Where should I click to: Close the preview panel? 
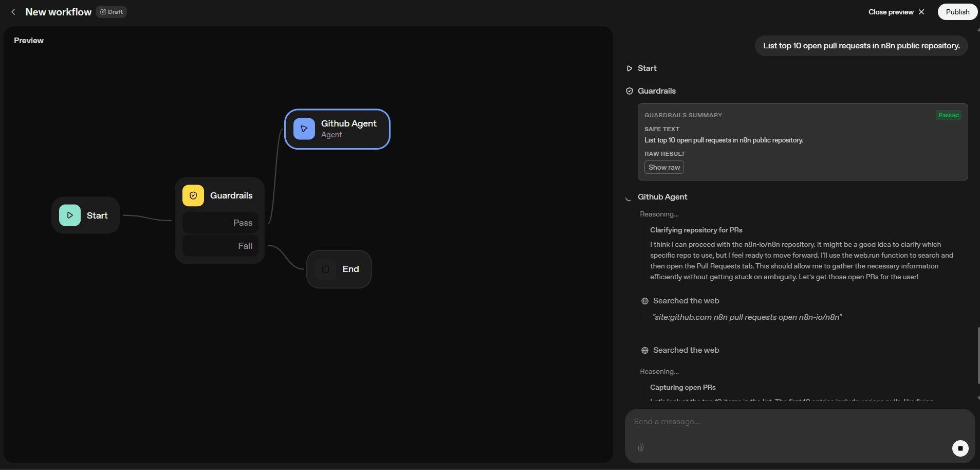(896, 12)
